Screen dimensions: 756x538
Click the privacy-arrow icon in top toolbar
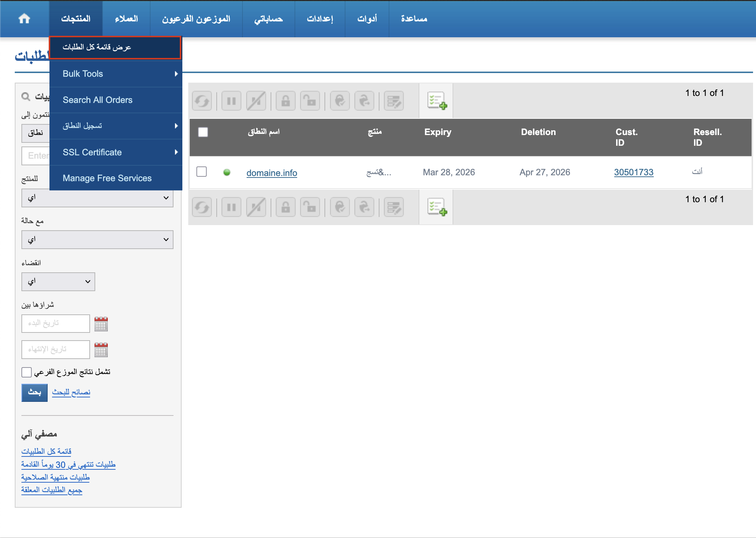(364, 101)
